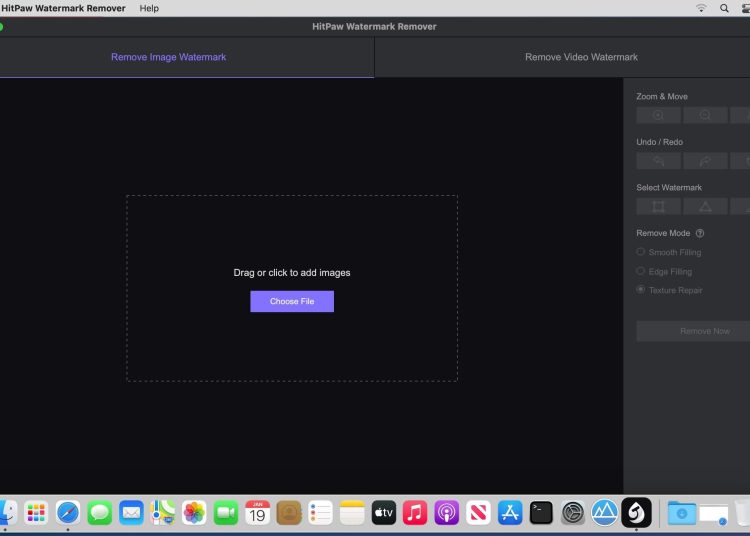Select the polygon lasso watermark tool
The image size is (750, 536).
705,207
